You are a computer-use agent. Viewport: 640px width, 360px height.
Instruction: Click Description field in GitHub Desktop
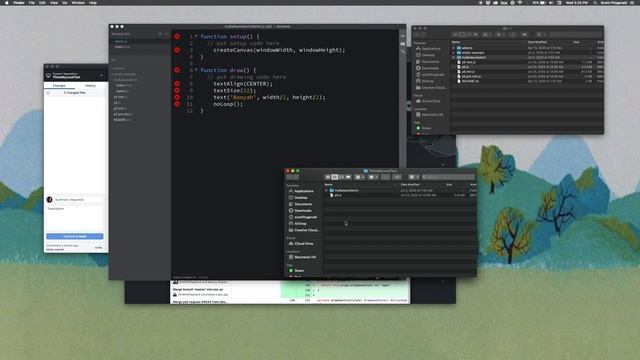click(x=75, y=218)
